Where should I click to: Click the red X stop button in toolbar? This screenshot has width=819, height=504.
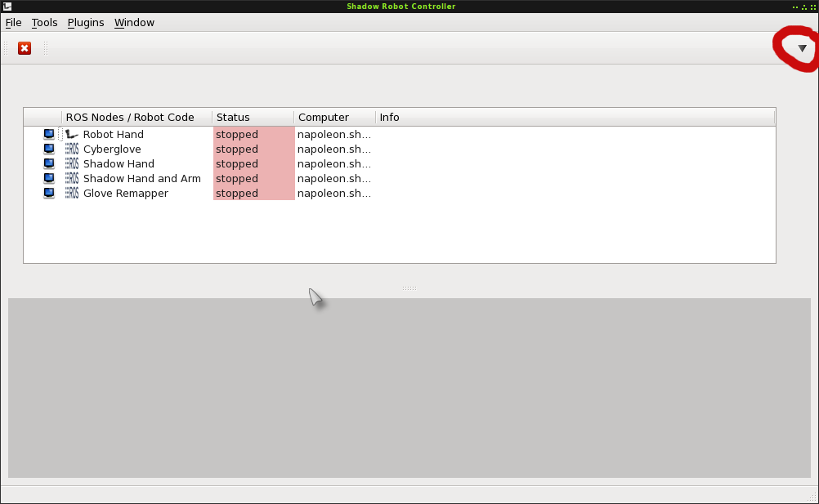(25, 48)
